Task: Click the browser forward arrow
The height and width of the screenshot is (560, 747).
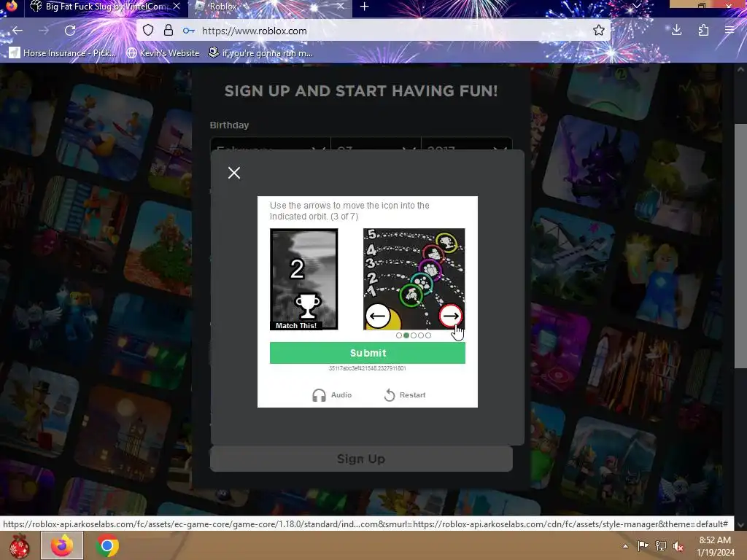Action: tap(44, 31)
